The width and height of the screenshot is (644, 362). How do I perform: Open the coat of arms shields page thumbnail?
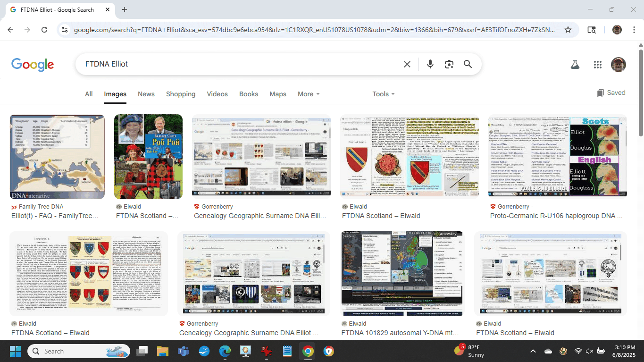point(89,274)
